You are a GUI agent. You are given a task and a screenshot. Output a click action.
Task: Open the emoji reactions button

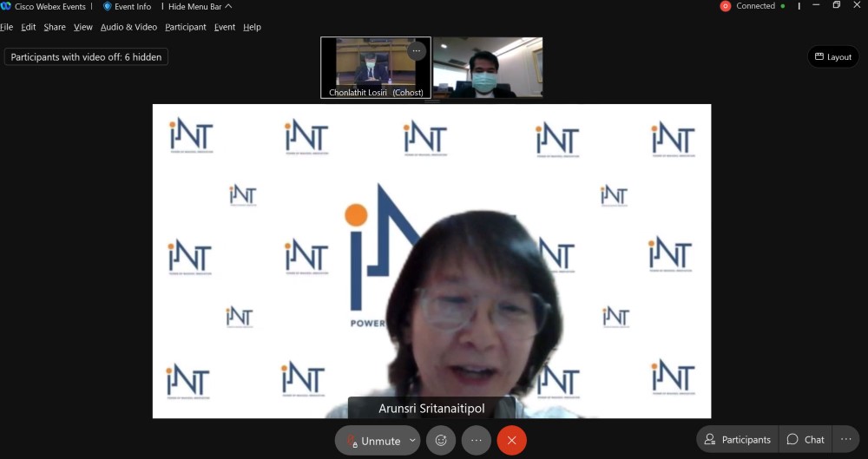tap(441, 441)
